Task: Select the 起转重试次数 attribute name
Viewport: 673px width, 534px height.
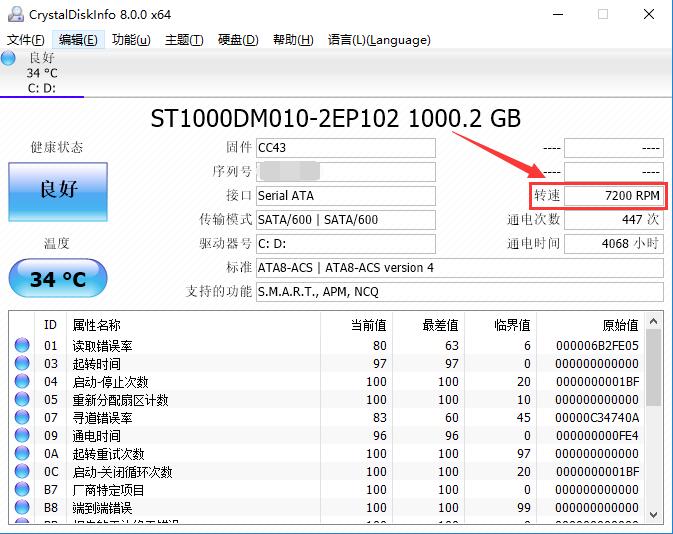Action: pyautogui.click(x=108, y=454)
